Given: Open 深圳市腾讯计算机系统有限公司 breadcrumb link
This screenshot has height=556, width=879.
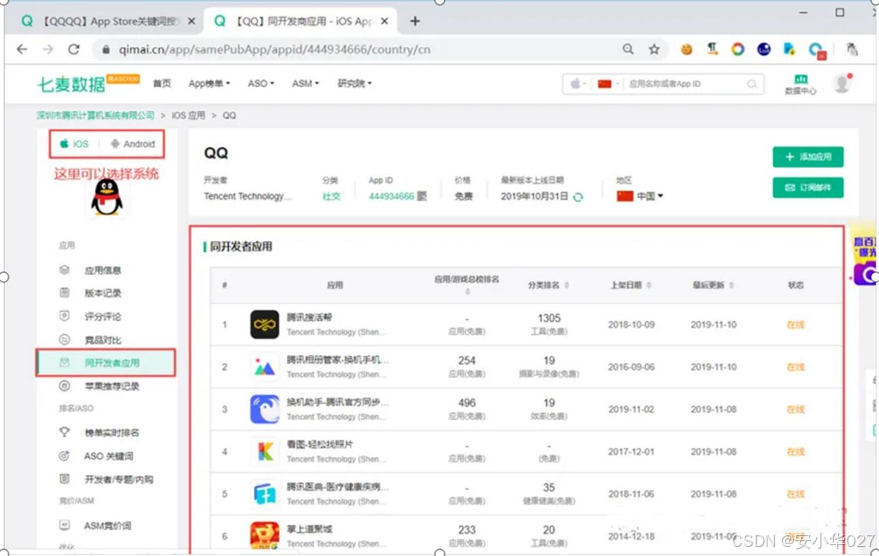Looking at the screenshot, I should click(95, 115).
